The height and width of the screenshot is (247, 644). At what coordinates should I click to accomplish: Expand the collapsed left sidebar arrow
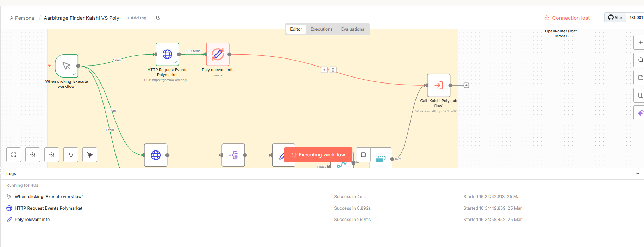[1, 170]
